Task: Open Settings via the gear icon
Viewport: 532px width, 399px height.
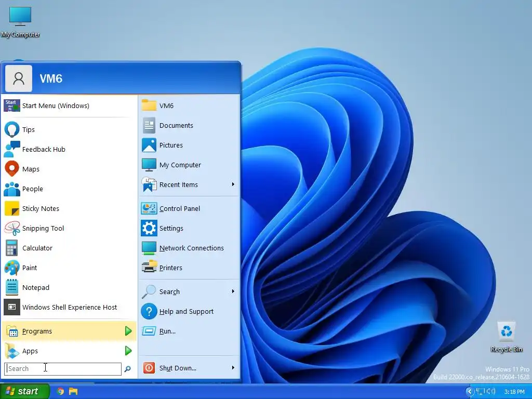Action: click(149, 228)
